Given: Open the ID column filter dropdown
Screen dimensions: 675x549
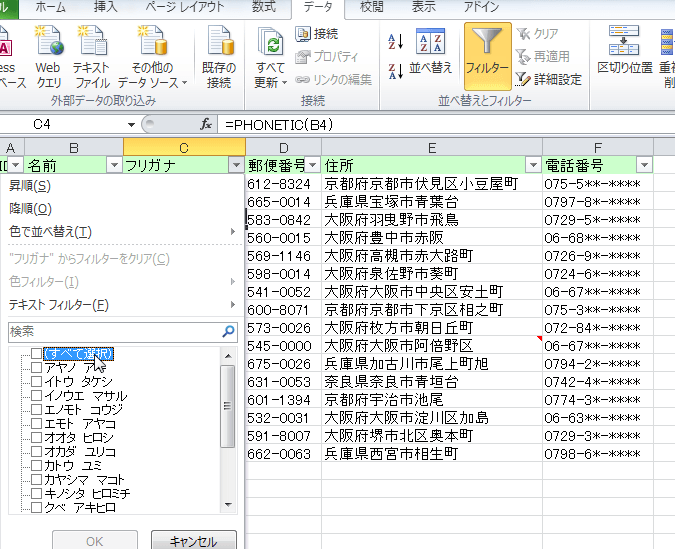Looking at the screenshot, I should click(x=15, y=165).
